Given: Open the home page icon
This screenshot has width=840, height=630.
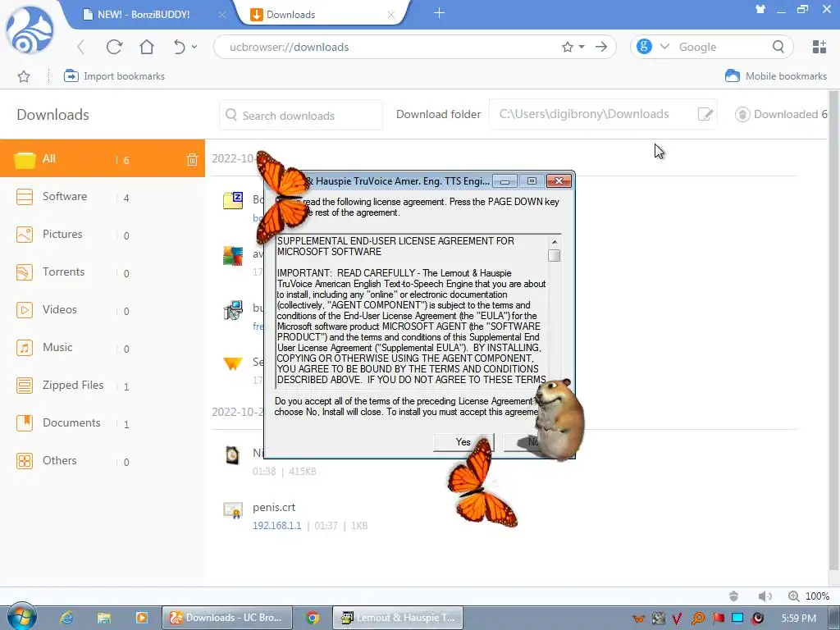Looking at the screenshot, I should (x=147, y=47).
